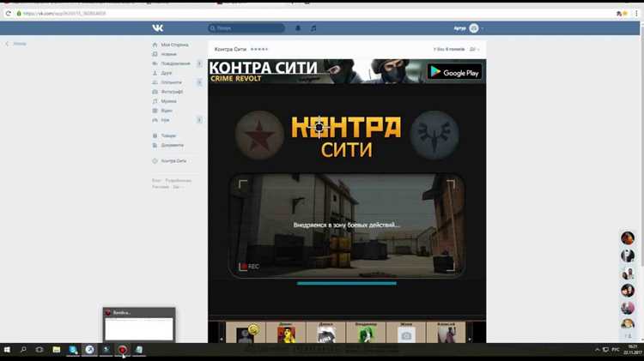Select the browser address bar URL
Viewport: 644px width, 361px height.
(x=64, y=14)
